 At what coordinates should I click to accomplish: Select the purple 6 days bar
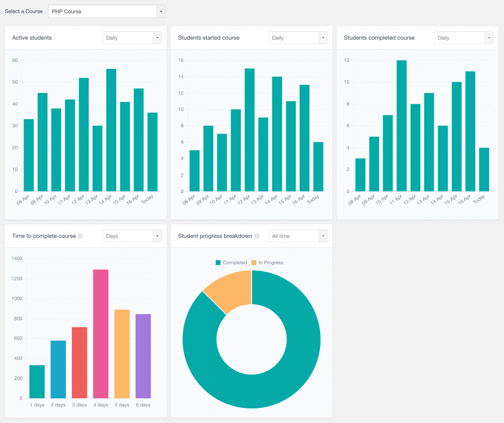pyautogui.click(x=143, y=356)
